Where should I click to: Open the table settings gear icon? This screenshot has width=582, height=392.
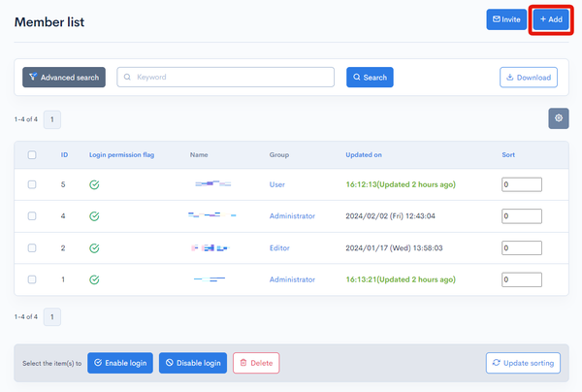click(x=559, y=118)
